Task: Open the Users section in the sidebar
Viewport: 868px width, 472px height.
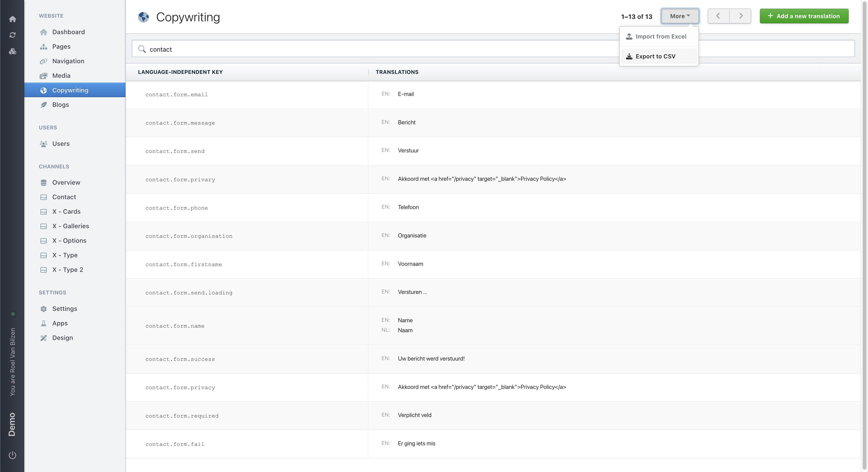Action: click(x=61, y=143)
